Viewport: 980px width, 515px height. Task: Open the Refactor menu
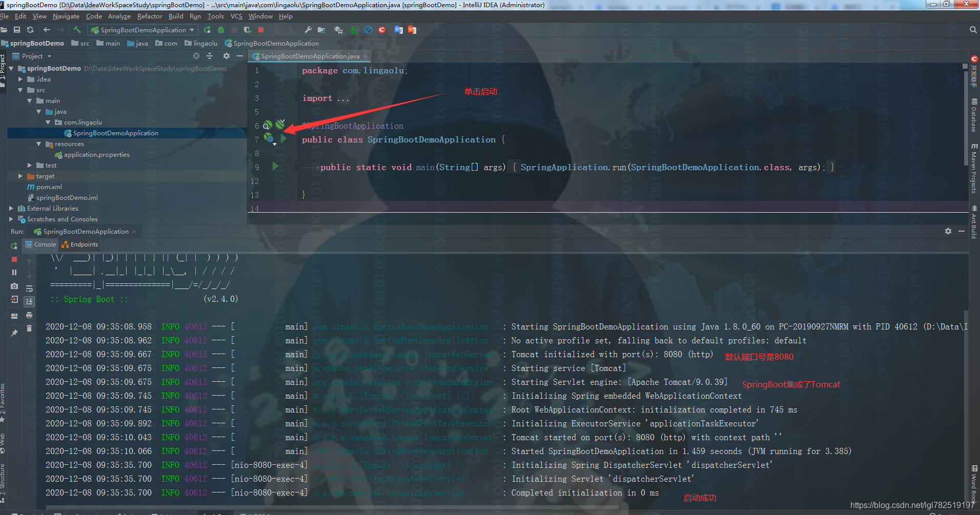[150, 16]
